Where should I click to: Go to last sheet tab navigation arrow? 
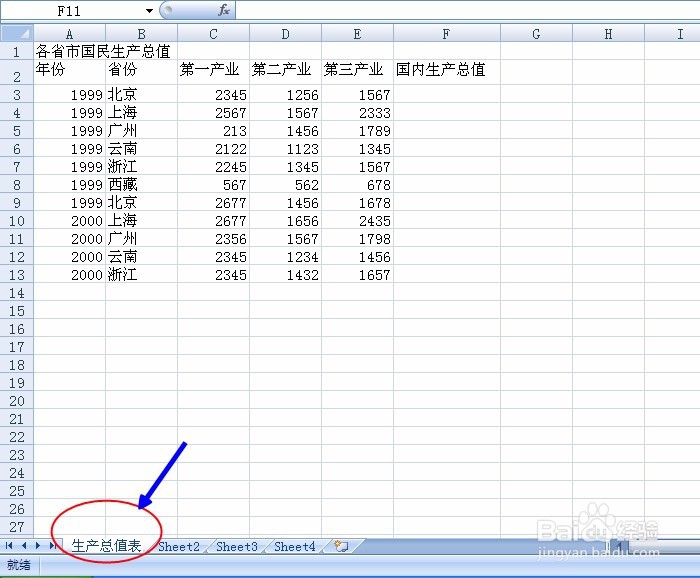click(53, 545)
